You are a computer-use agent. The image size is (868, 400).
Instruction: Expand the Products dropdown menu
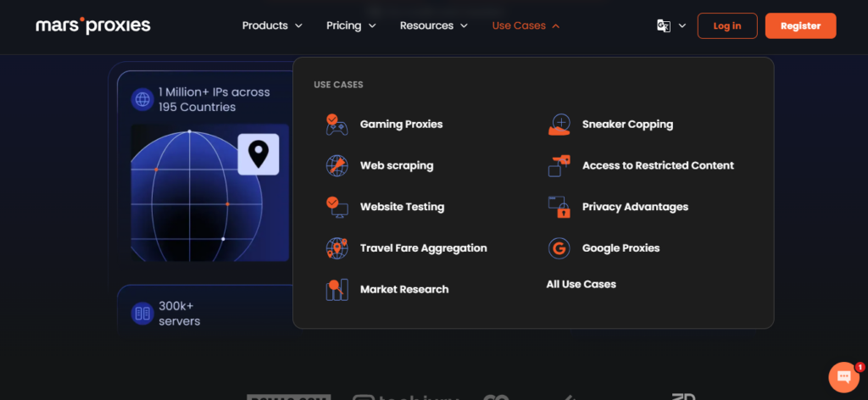point(272,25)
